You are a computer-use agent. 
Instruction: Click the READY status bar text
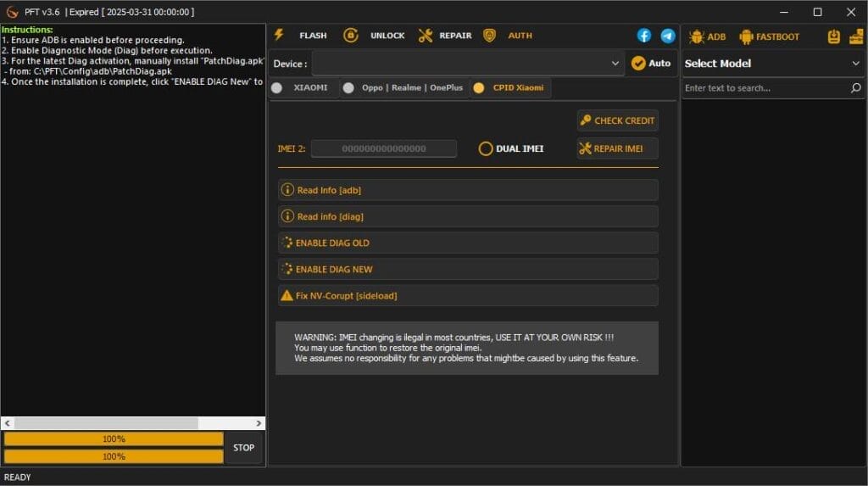tap(17, 478)
